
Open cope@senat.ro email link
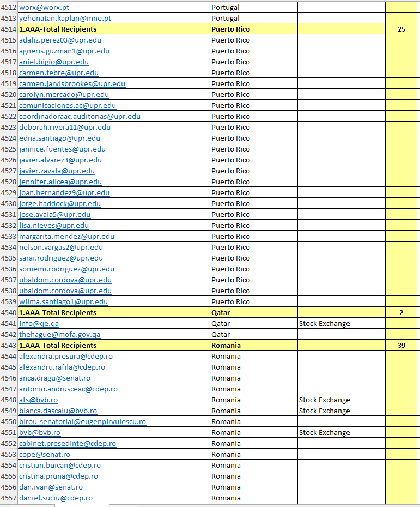45,455
